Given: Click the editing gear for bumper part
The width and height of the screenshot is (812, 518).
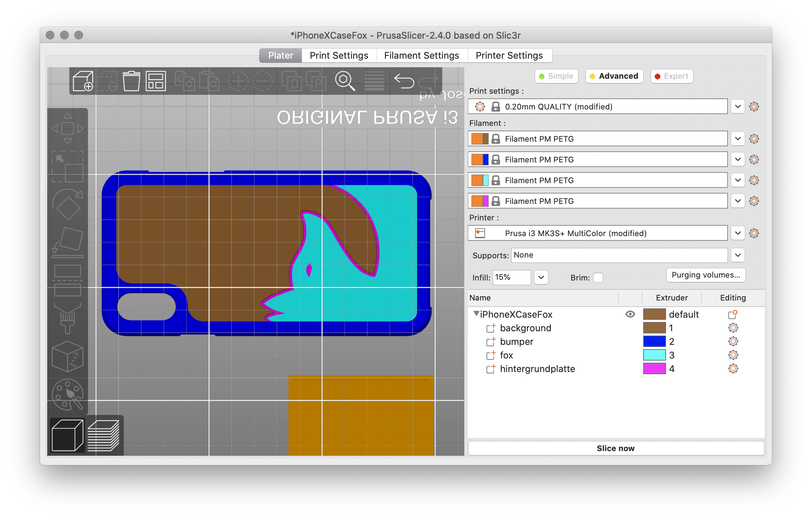Looking at the screenshot, I should [x=733, y=341].
